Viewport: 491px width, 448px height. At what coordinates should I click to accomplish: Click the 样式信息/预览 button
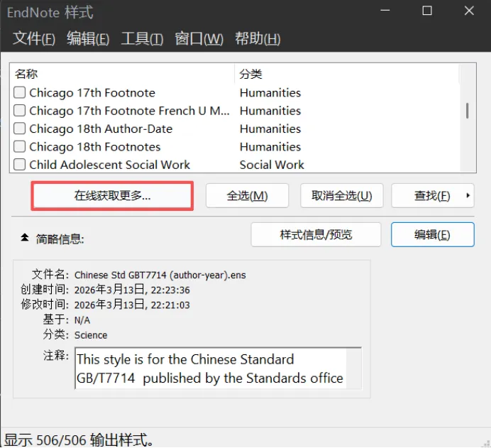pos(316,235)
